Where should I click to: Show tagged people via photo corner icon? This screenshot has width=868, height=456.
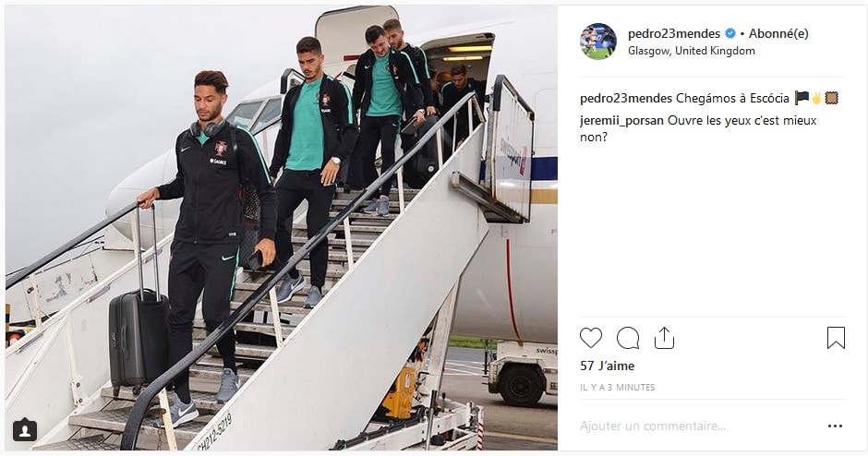point(25,430)
